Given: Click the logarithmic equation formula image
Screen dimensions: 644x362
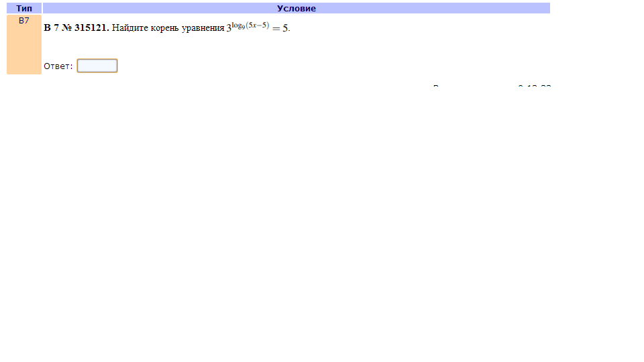Looking at the screenshot, I should coord(258,27).
